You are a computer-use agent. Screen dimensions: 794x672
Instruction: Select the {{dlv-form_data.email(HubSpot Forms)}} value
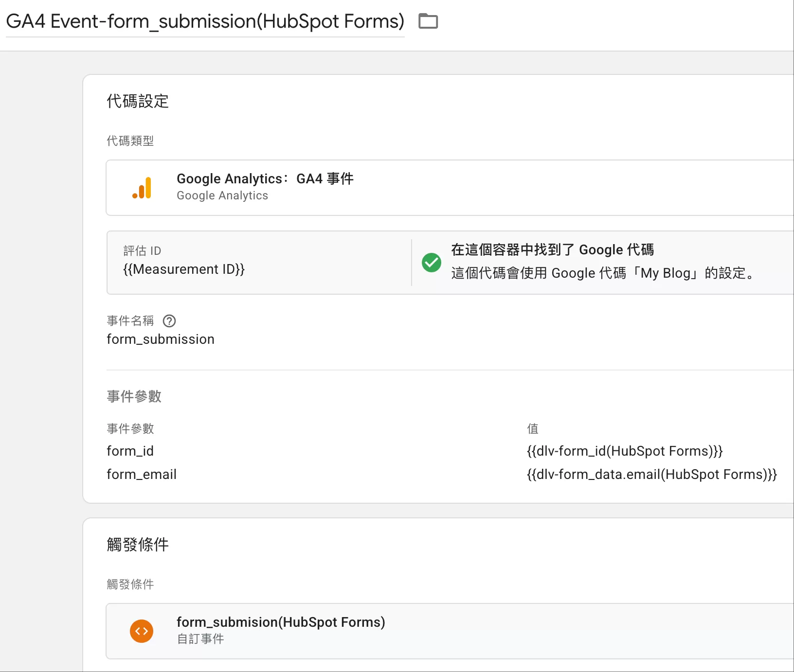[x=652, y=475]
